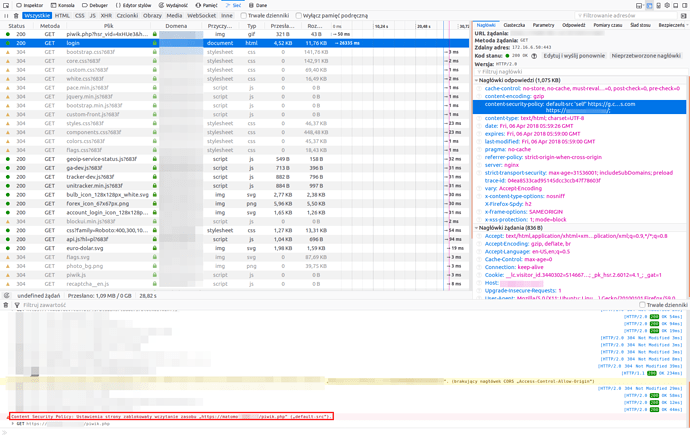690x437 pixels.
Task: Filter requests by XHR
Action: tap(106, 15)
